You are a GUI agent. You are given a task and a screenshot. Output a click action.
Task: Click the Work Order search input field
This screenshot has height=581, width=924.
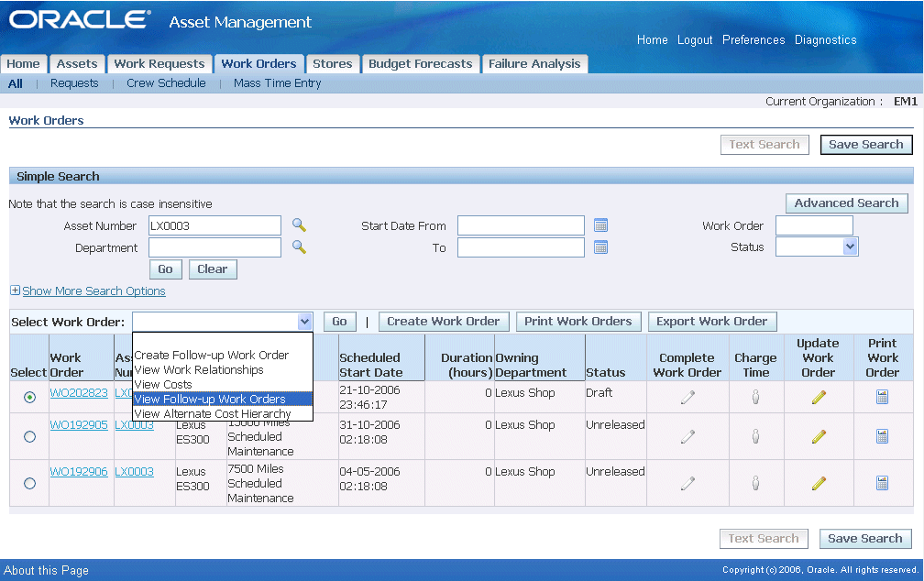click(813, 225)
